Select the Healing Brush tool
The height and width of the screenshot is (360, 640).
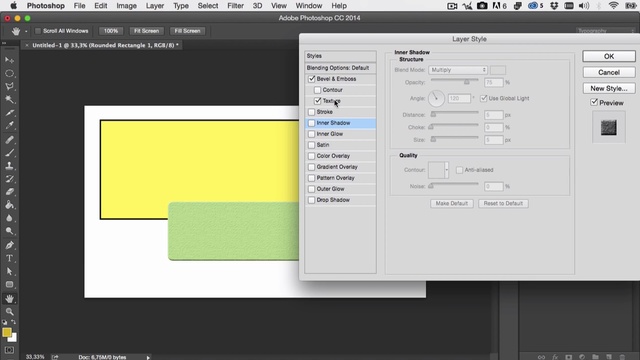pyautogui.click(x=9, y=140)
